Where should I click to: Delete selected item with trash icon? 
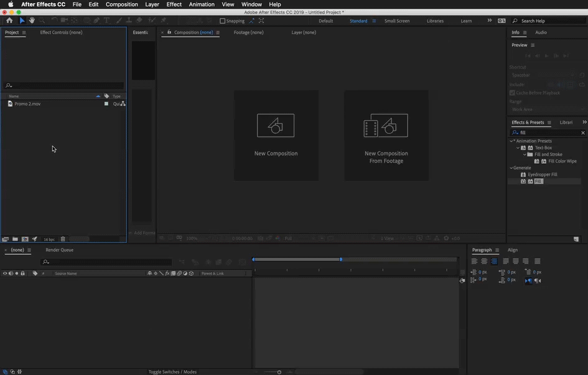coord(63,239)
